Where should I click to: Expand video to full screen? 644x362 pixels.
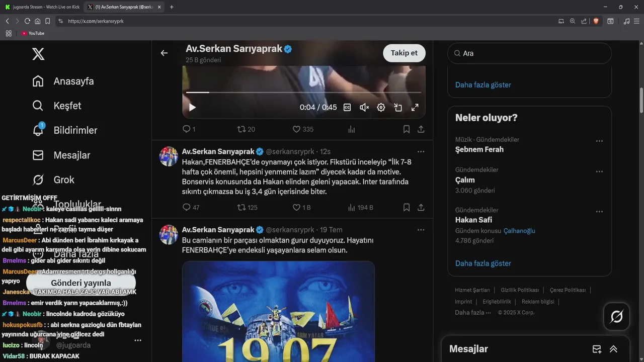coord(415,107)
